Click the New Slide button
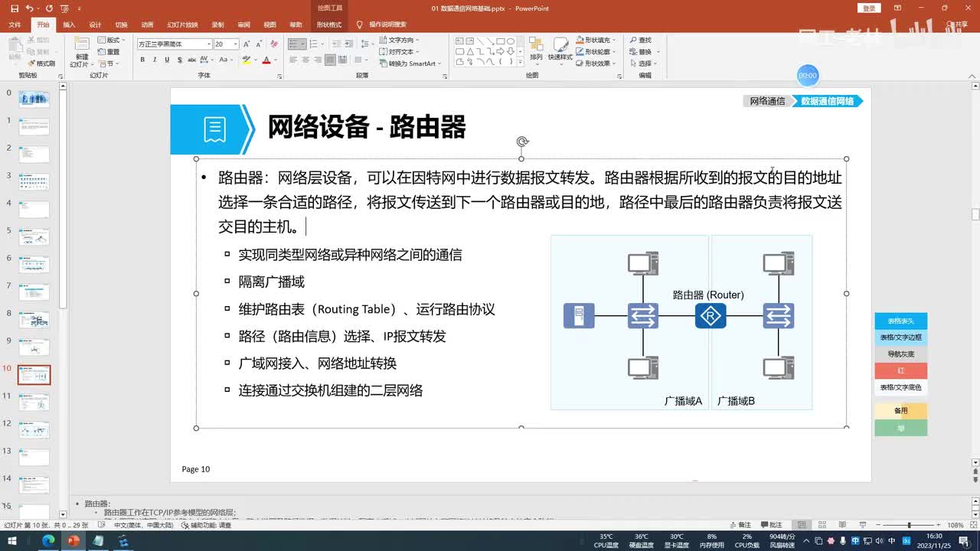The image size is (980, 551). (81, 51)
